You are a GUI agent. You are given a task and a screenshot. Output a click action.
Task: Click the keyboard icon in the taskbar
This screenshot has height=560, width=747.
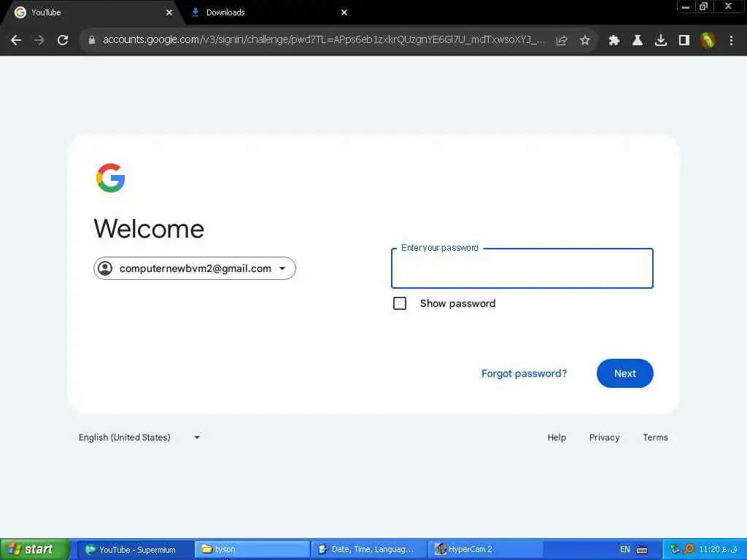(642, 550)
